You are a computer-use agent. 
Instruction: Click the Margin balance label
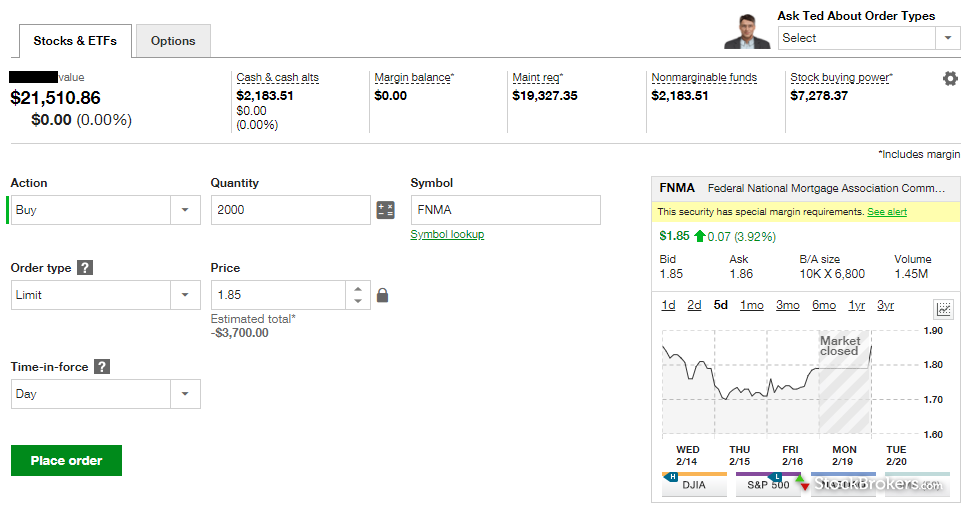[x=414, y=78]
